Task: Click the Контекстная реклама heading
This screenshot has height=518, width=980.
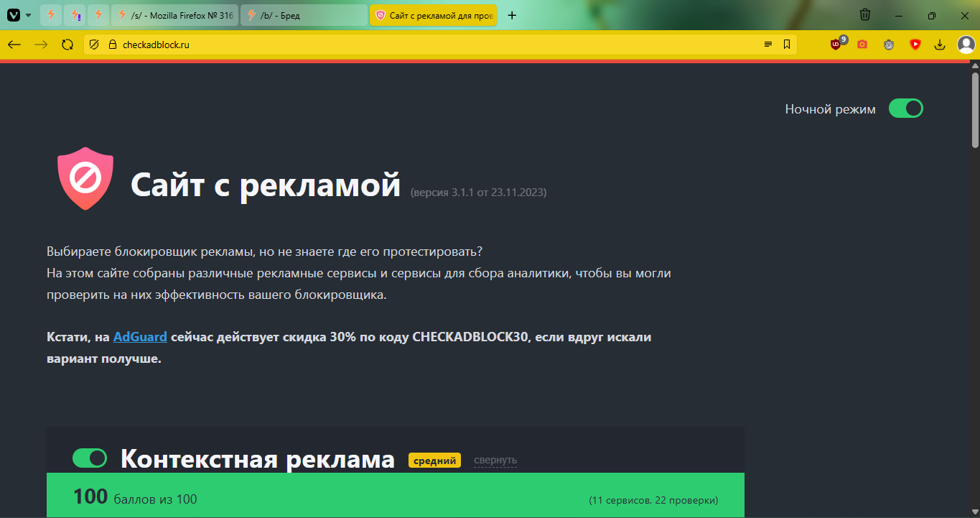Action: [258, 459]
